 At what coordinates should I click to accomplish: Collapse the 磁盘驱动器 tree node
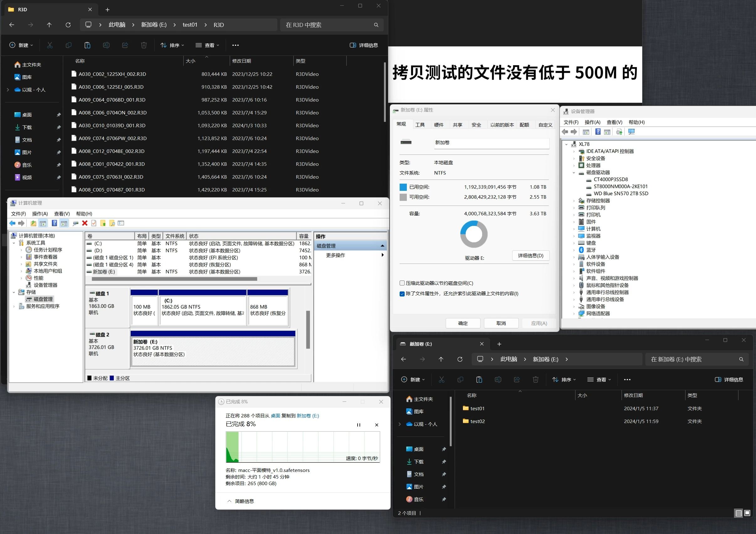(574, 172)
